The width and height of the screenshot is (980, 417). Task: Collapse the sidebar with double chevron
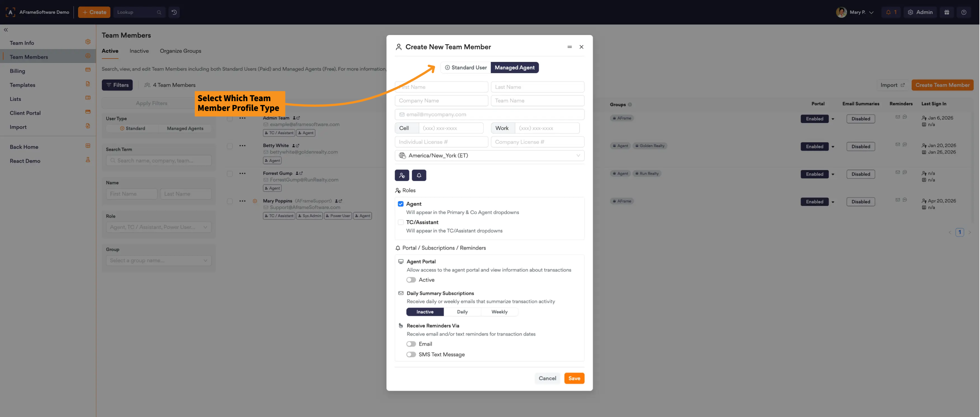(x=6, y=30)
